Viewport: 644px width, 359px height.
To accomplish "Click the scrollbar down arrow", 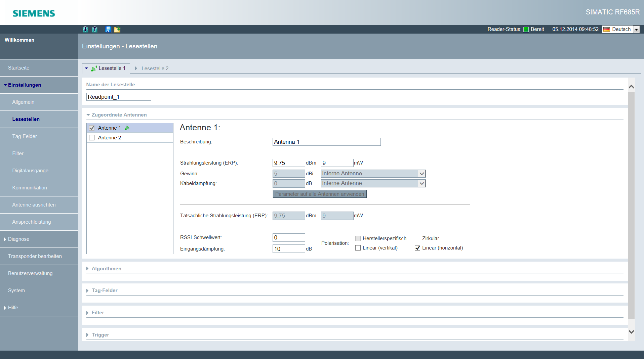I will tap(631, 332).
